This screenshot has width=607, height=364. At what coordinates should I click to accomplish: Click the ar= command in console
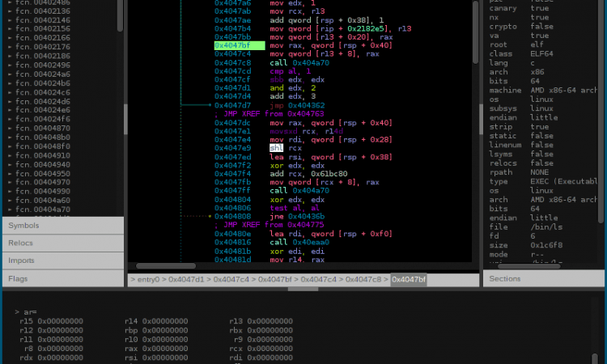point(30,312)
